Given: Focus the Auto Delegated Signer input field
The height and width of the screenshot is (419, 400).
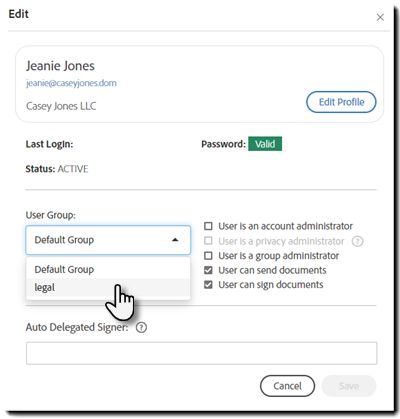Looking at the screenshot, I should [201, 353].
